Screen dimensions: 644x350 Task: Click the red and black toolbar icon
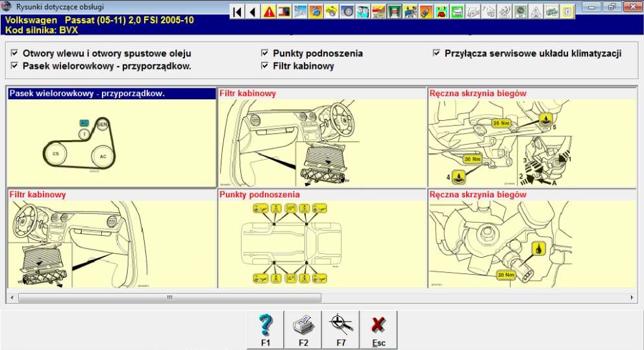pos(284,12)
